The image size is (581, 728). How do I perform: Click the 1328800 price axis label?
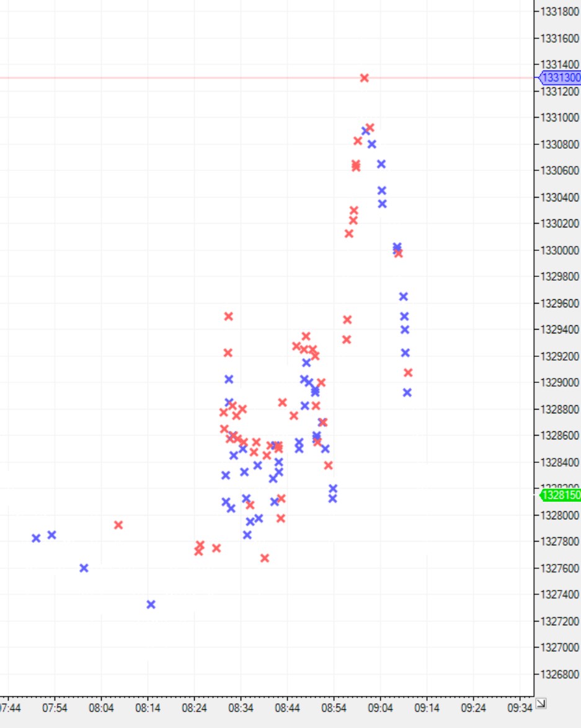coord(560,410)
